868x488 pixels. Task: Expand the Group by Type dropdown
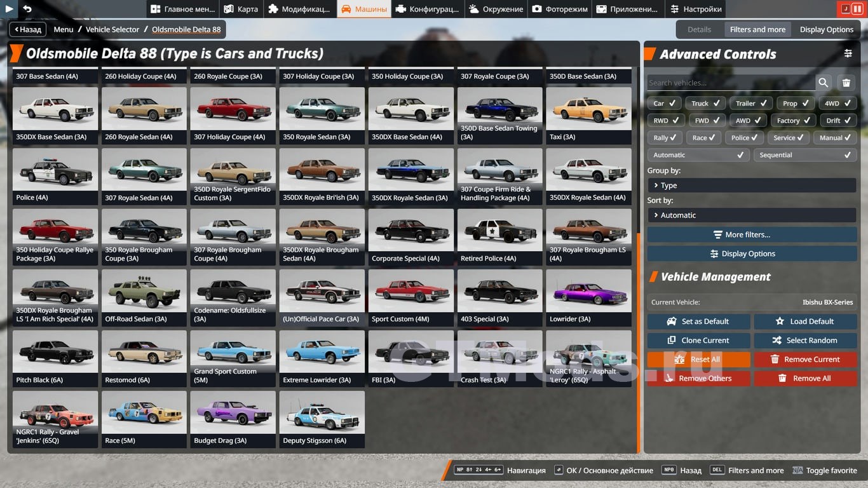751,186
